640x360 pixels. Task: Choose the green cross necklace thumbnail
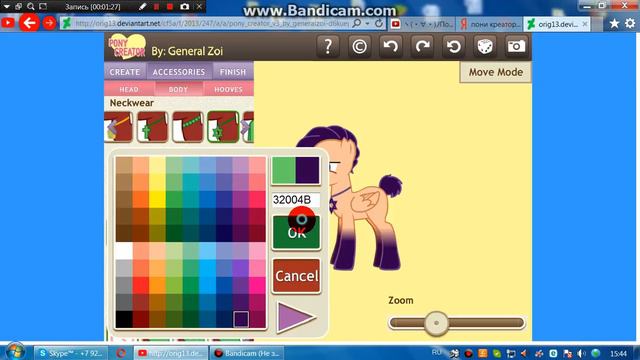pyautogui.click(x=153, y=127)
